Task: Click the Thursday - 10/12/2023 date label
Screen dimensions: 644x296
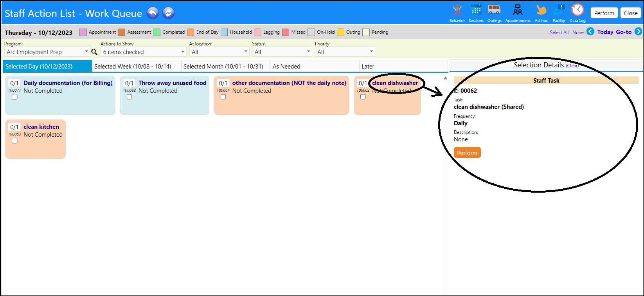Action: (x=38, y=32)
